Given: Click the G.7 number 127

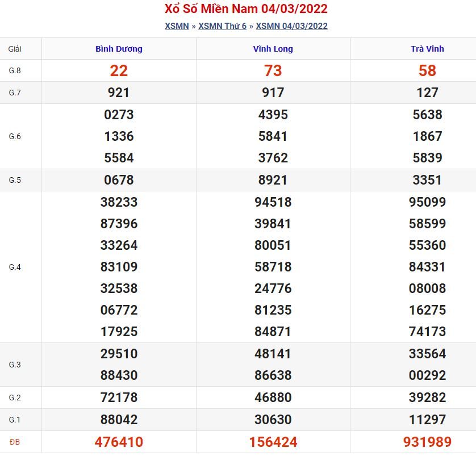Looking at the screenshot, I should (x=427, y=93).
